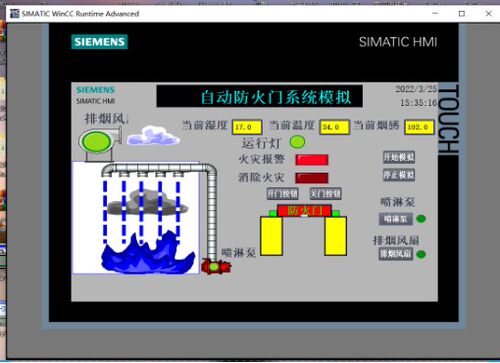Select the smoke value field 102.0
This screenshot has width=500, height=363.
click(419, 127)
